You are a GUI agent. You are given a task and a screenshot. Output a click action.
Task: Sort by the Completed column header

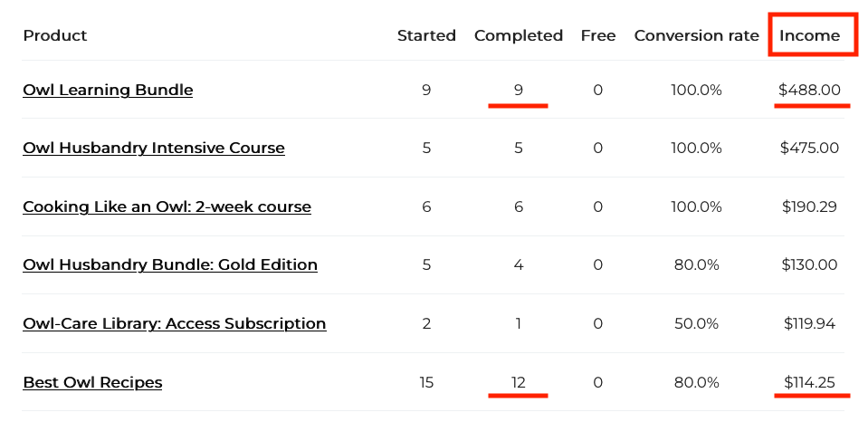(519, 36)
